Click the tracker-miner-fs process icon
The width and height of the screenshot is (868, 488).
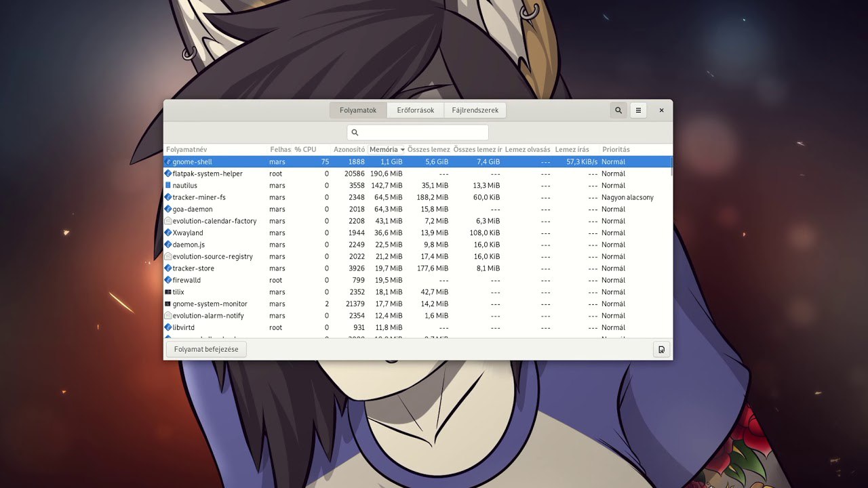click(168, 197)
